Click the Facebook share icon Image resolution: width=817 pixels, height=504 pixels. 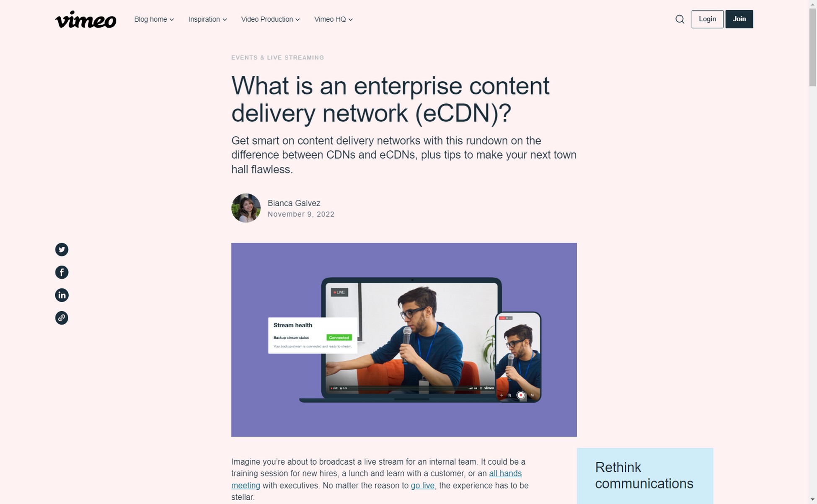pyautogui.click(x=61, y=272)
